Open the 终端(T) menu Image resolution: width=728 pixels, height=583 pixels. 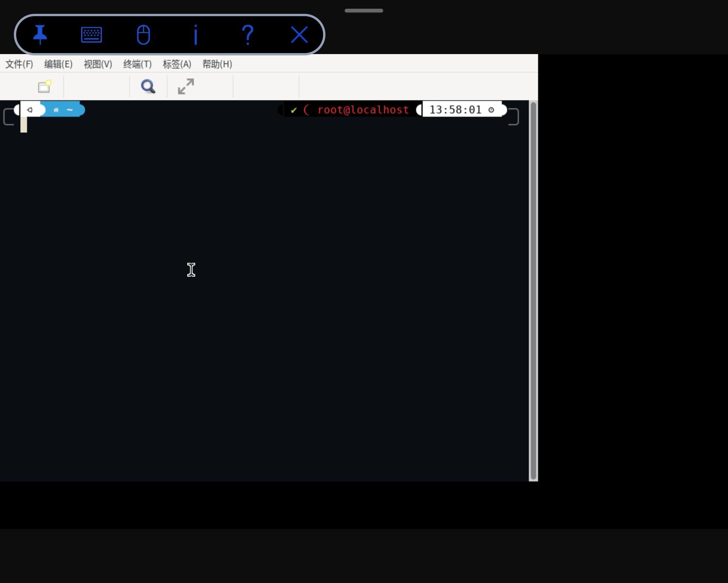137,64
